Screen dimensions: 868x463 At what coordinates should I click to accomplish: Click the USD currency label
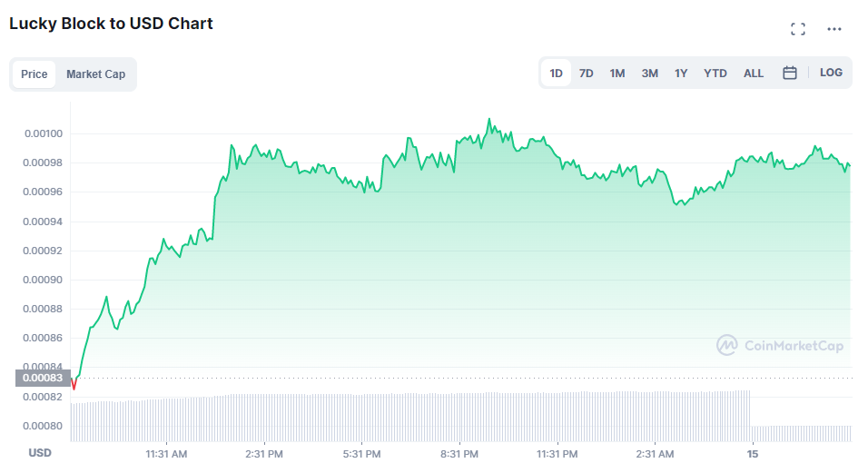[40, 452]
